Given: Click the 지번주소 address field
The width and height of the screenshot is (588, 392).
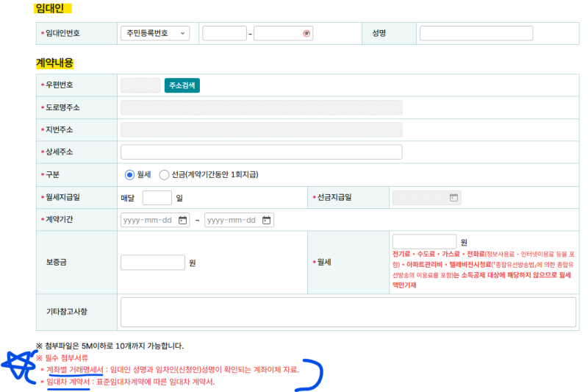Looking at the screenshot, I should [262, 129].
